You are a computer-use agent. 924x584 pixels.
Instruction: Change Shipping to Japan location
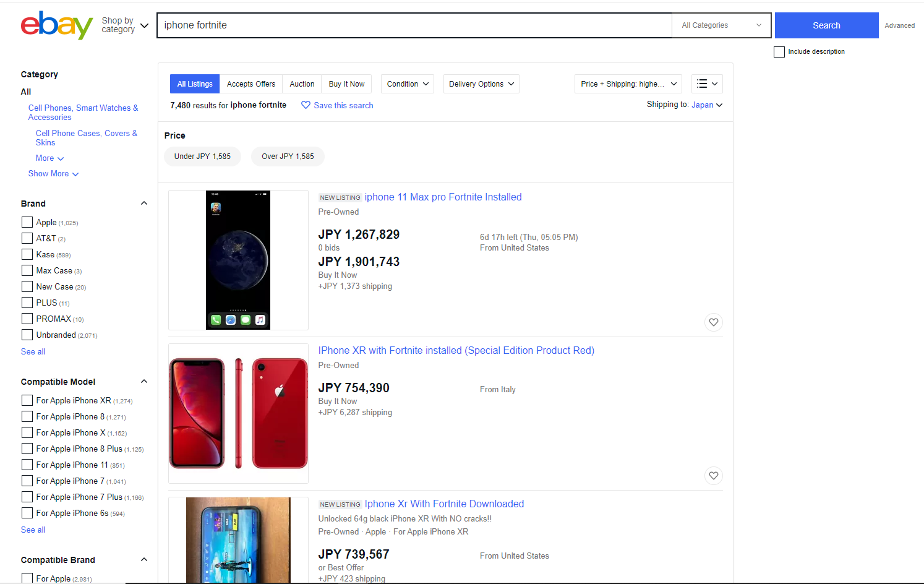coord(706,105)
